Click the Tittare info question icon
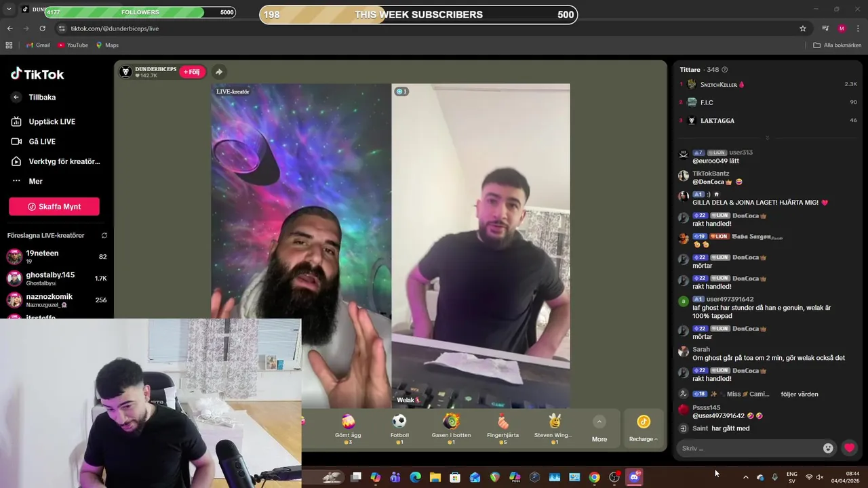The width and height of the screenshot is (868, 488). click(725, 70)
